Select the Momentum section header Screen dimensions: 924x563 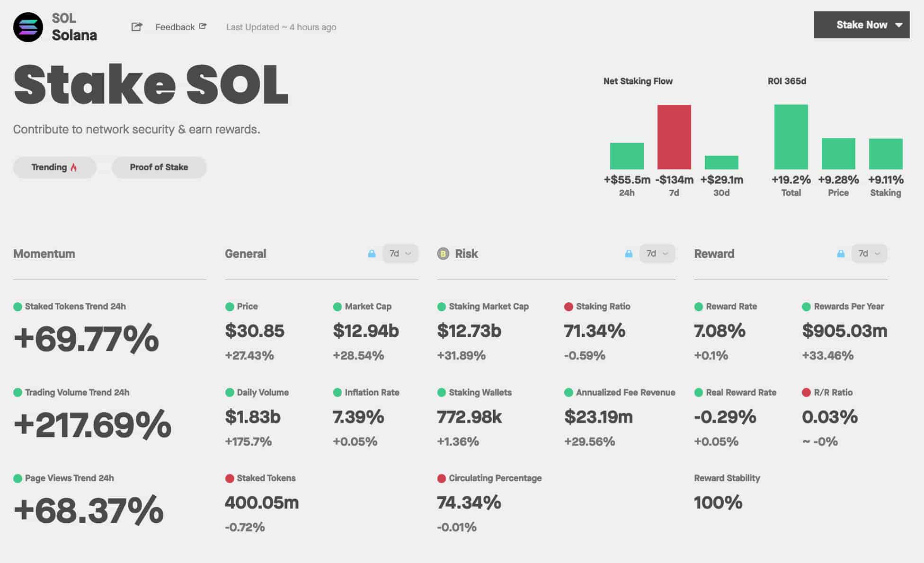click(44, 254)
